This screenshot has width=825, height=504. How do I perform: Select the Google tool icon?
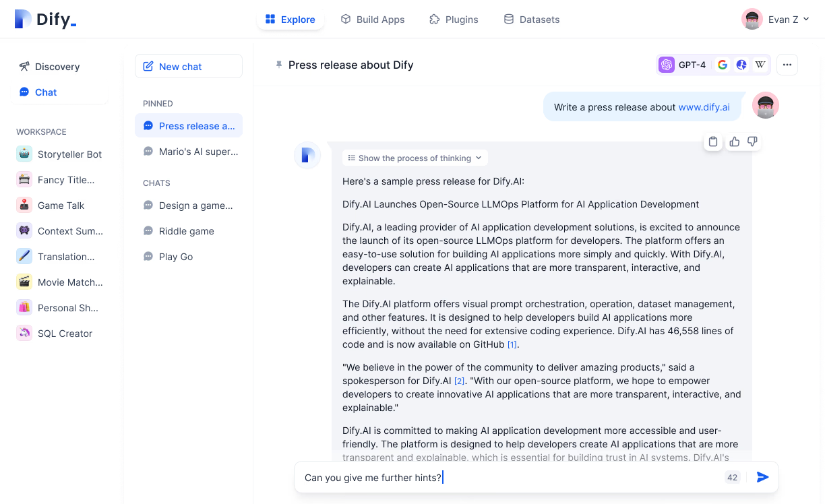(x=723, y=65)
